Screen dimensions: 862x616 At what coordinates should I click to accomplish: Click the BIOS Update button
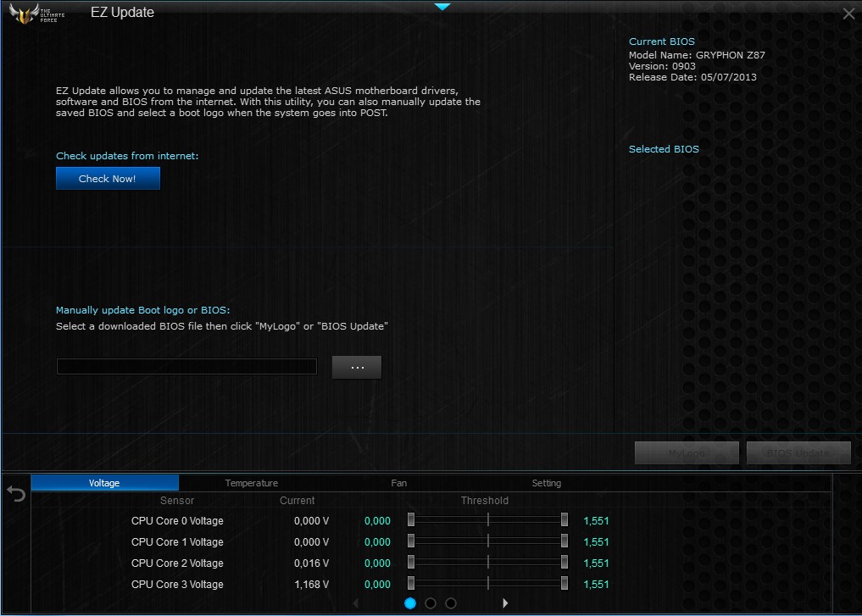click(798, 452)
